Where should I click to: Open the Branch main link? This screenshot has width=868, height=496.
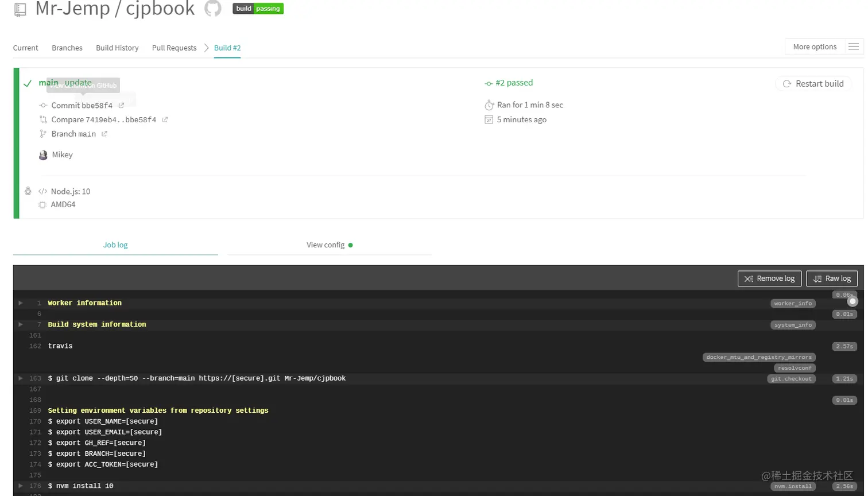[x=73, y=134]
